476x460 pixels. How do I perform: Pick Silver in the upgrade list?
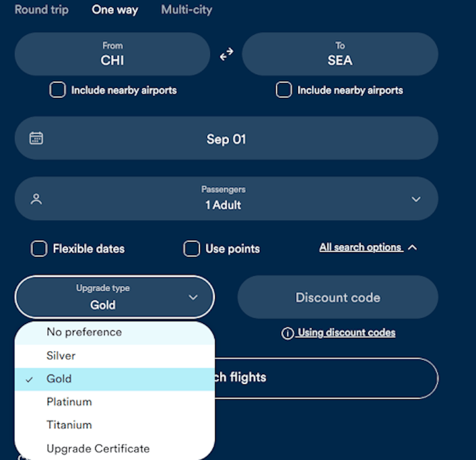click(x=61, y=356)
